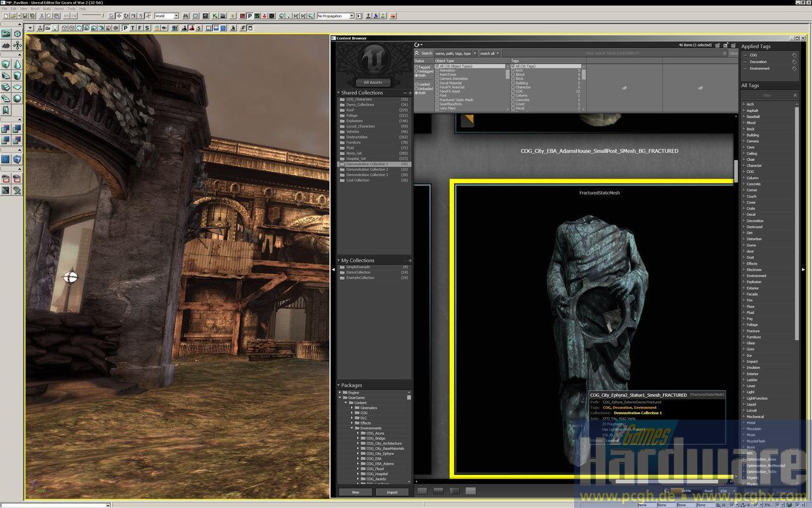Click the tag icon next to COG
The width and height of the screenshot is (812, 508).
point(794,55)
